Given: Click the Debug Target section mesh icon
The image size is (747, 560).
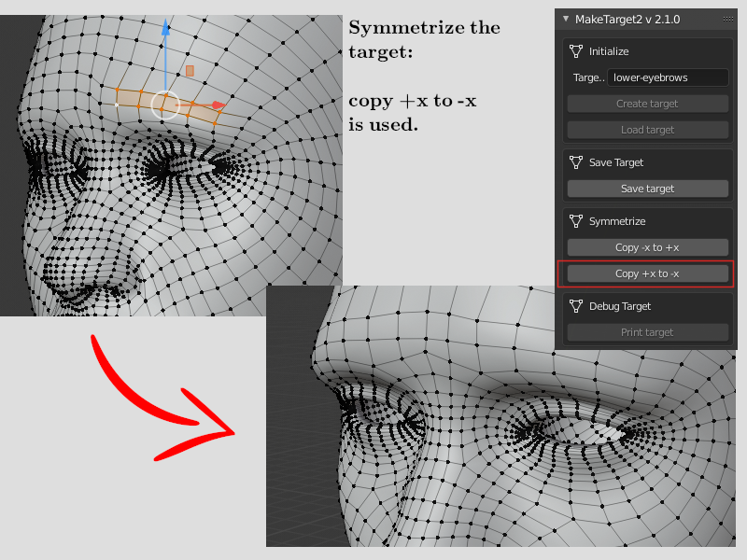Looking at the screenshot, I should click(576, 306).
